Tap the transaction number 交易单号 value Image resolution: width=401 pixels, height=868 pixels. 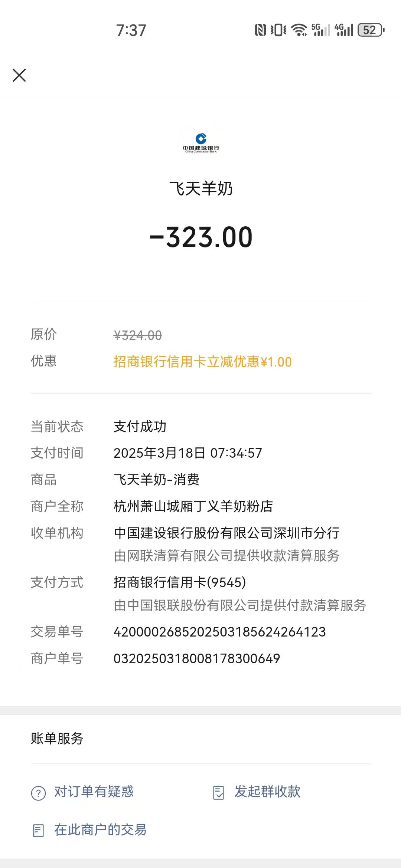tap(219, 632)
